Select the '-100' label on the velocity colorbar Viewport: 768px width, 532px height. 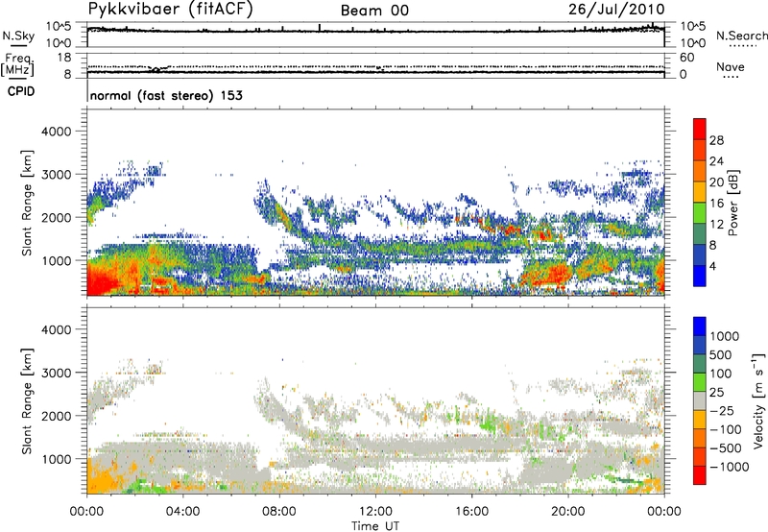(x=726, y=429)
